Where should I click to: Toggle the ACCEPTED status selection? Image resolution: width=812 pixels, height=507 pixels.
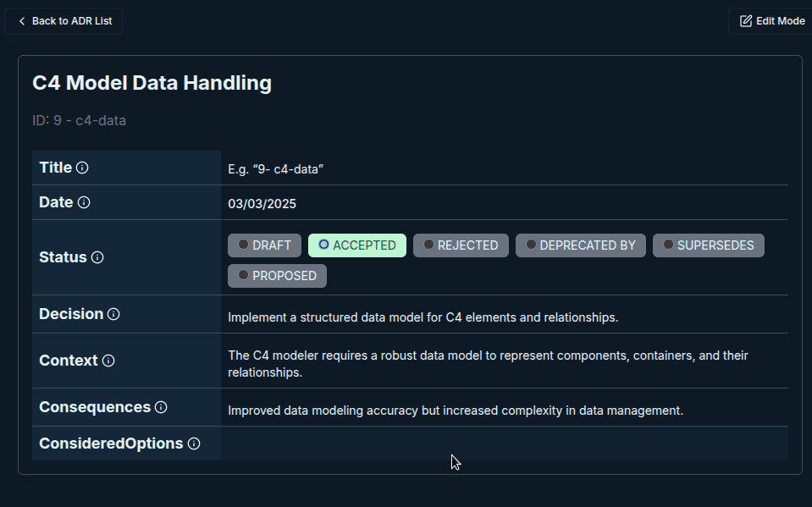[356, 245]
